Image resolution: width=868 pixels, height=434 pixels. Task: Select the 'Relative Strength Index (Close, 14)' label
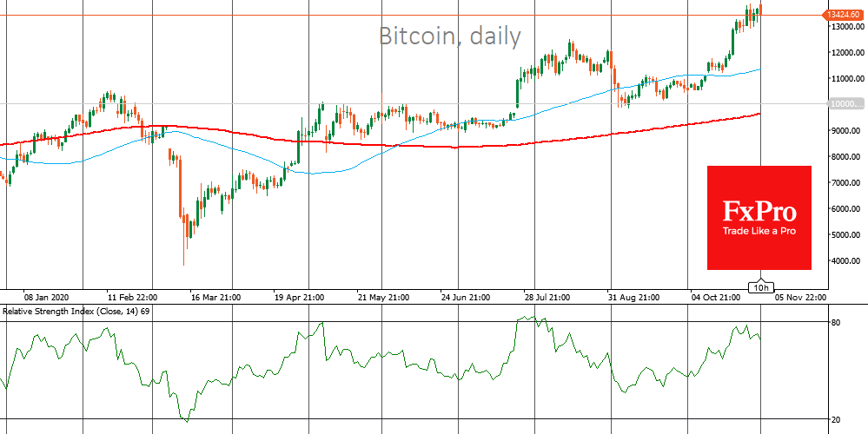[x=73, y=311]
